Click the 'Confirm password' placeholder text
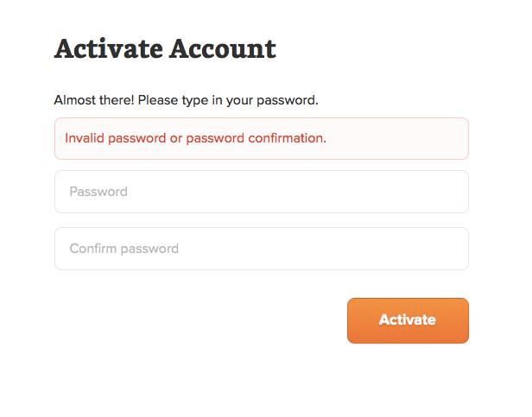This screenshot has height=417, width=532. pos(123,249)
